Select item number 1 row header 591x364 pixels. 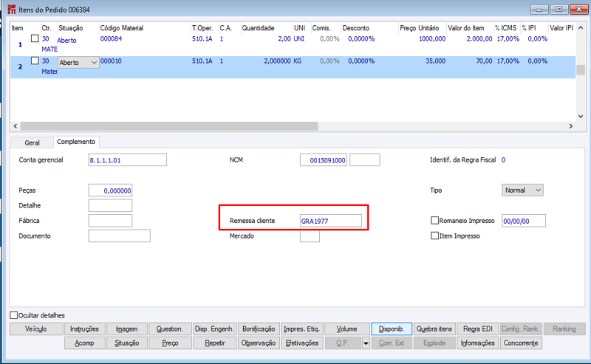[20, 44]
